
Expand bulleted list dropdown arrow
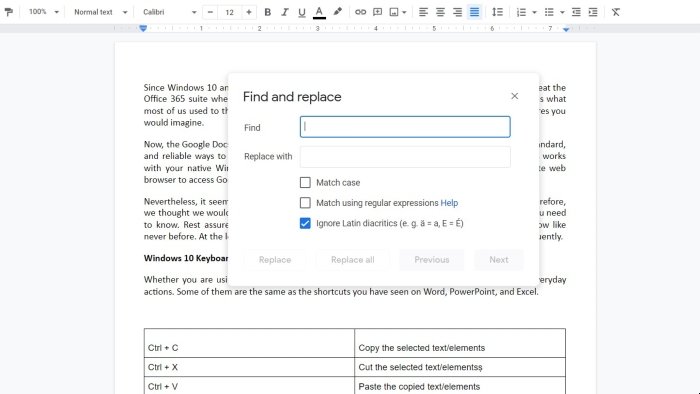pos(562,12)
